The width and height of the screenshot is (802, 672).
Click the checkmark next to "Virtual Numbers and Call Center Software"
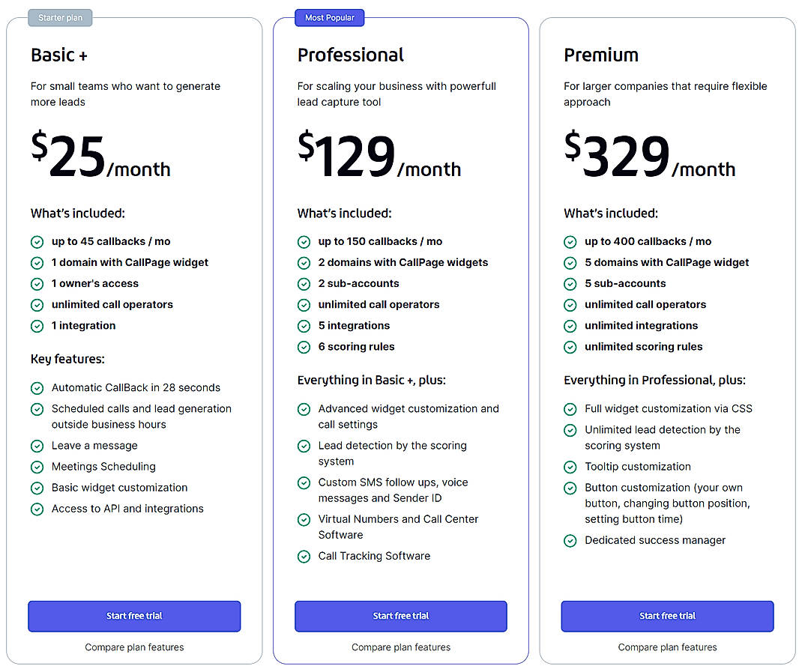point(304,519)
